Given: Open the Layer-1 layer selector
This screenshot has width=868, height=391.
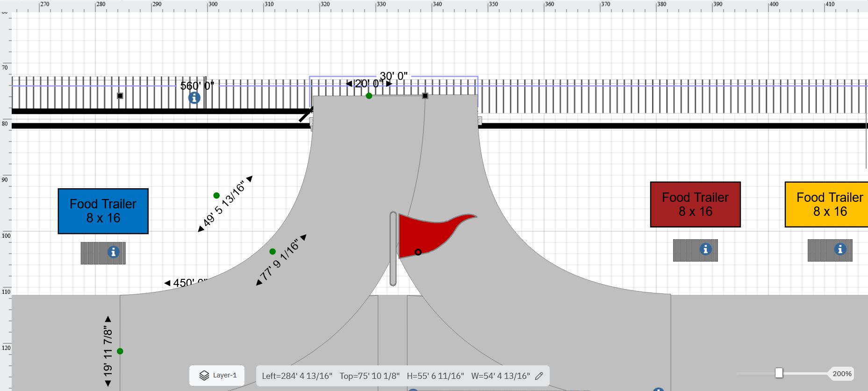Looking at the screenshot, I should (x=217, y=376).
